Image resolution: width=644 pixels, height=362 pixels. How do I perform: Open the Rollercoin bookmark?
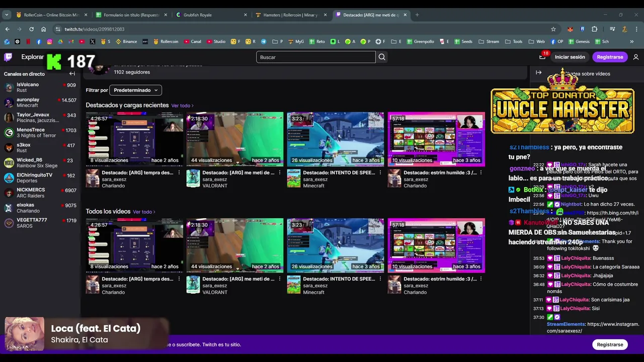[x=166, y=42]
